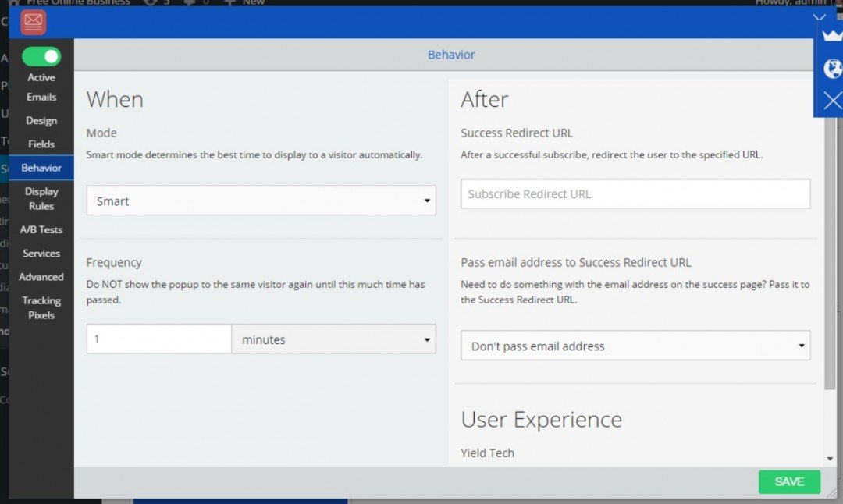843x504 pixels.
Task: Click the scroll down arrow at bottom right
Action: pos(830,458)
